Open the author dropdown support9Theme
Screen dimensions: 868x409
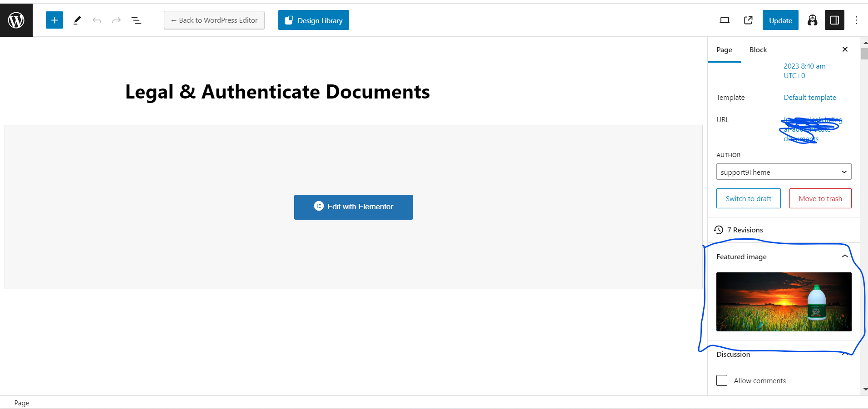click(784, 172)
